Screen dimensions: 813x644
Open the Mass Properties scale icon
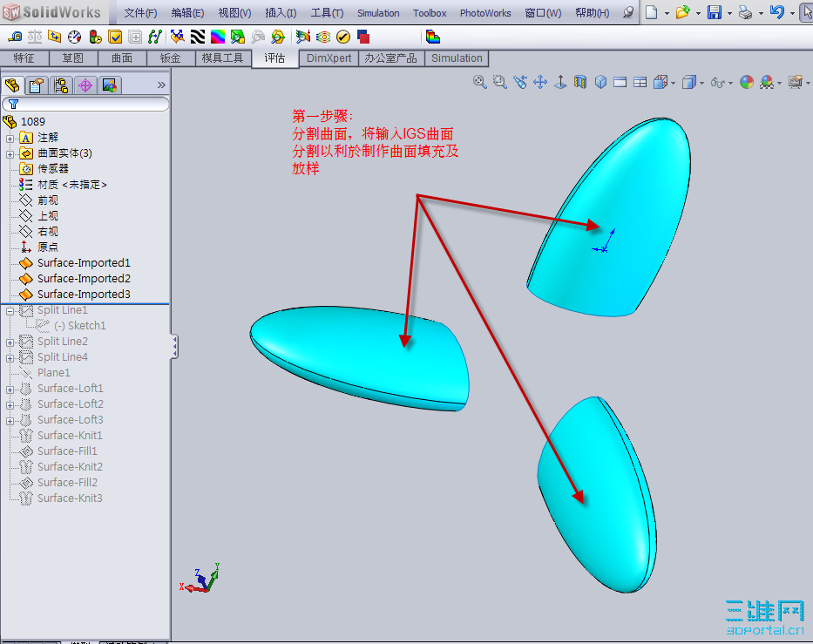tap(35, 37)
